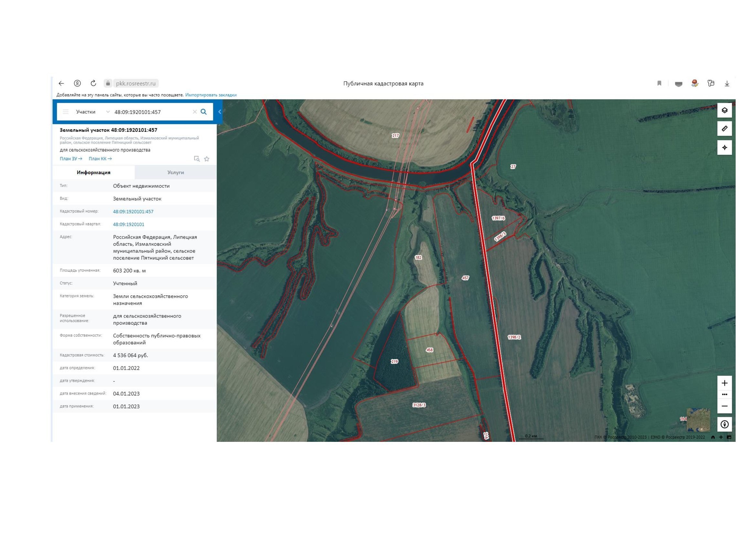Open the hamburger menu in search panel
This screenshot has width=756, height=535.
(66, 112)
